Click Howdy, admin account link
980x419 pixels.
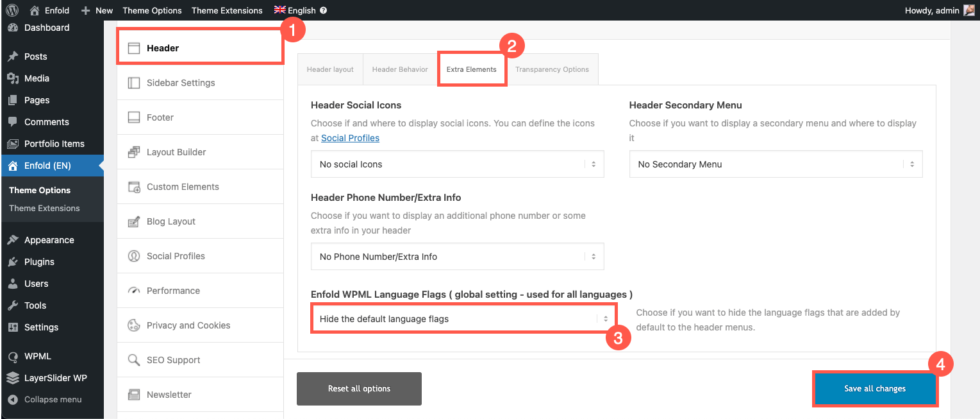click(x=939, y=10)
